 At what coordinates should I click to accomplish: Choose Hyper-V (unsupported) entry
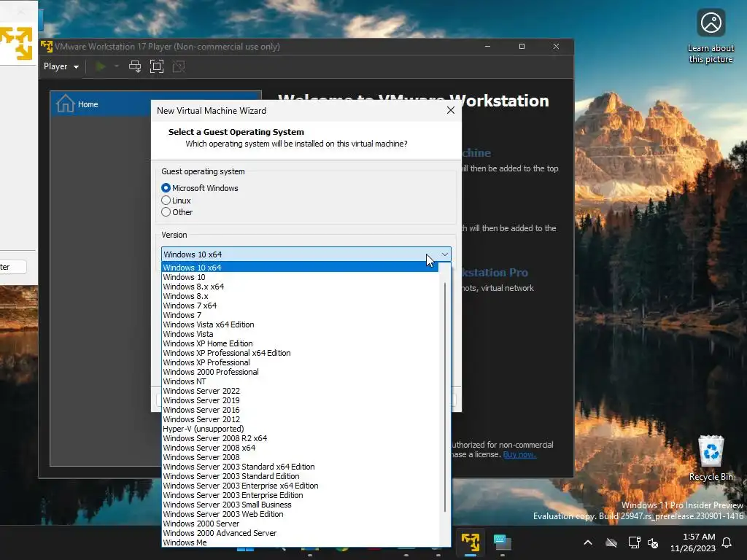[300, 429]
